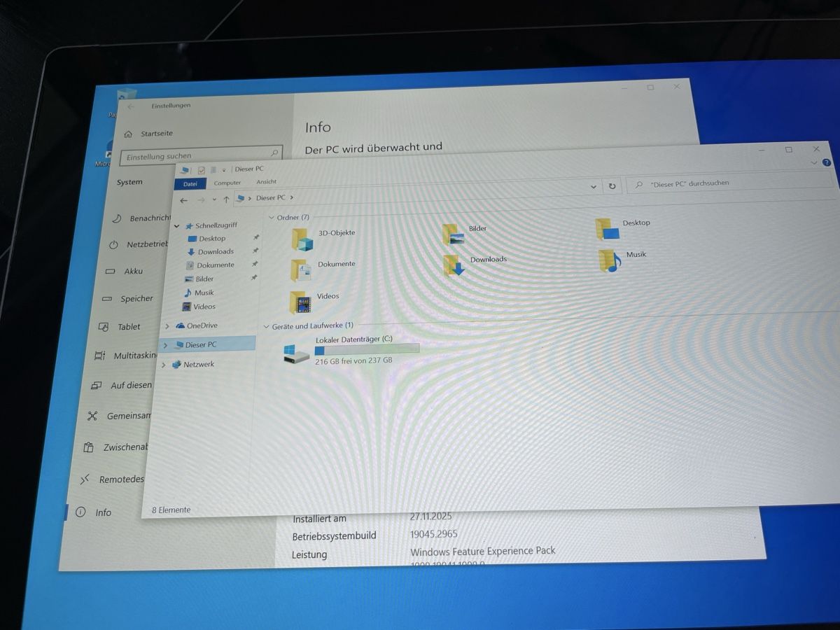
Task: Select Videos under Schnellzugriff
Action: (199, 307)
